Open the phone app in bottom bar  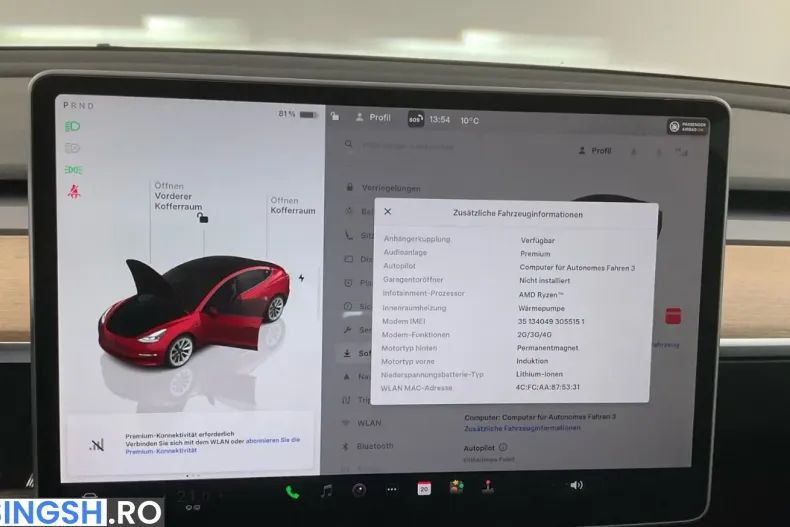[292, 492]
